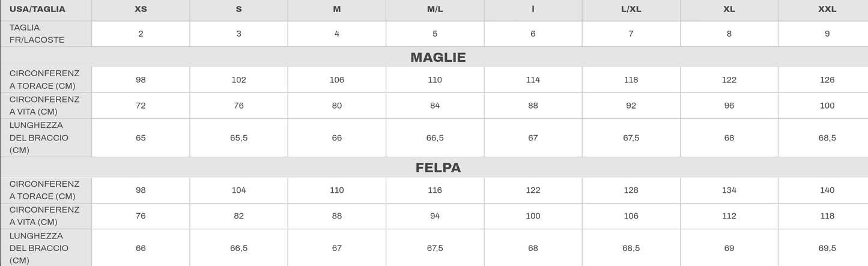This screenshot has width=868, height=266.
Task: Click the M/L size column header
Action: pyautogui.click(x=435, y=10)
